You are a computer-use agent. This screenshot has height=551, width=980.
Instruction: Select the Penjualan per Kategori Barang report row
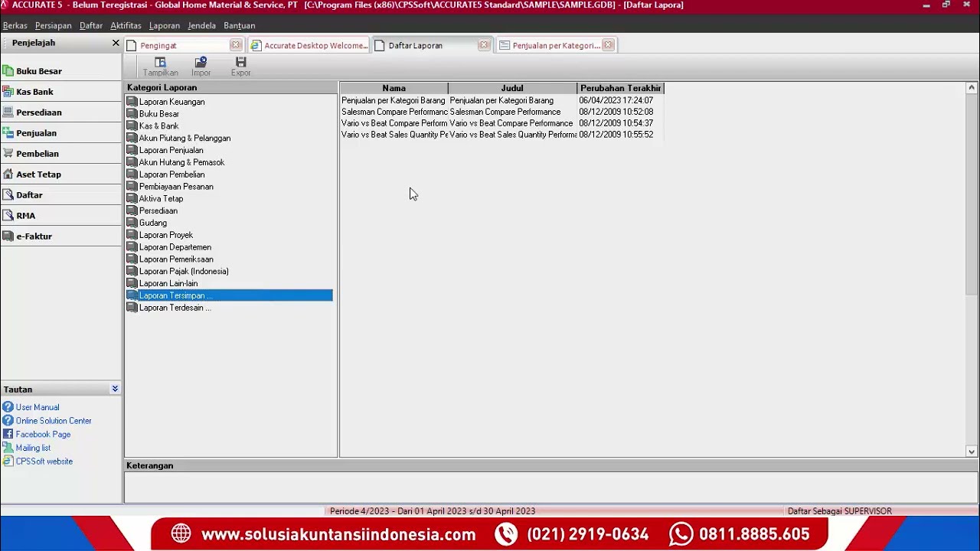tap(501, 100)
